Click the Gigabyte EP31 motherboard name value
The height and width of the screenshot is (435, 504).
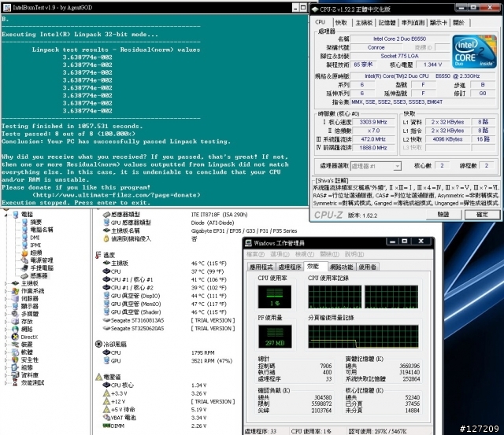244,230
